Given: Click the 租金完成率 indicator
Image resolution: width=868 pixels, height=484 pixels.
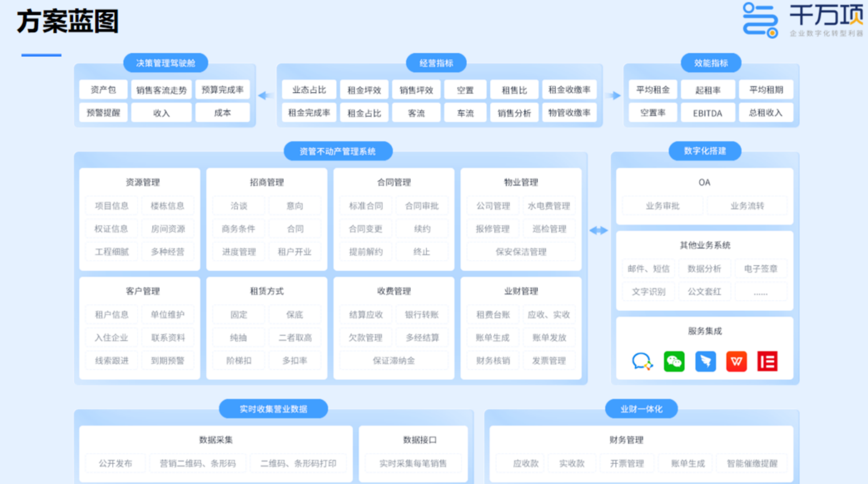Looking at the screenshot, I should pyautogui.click(x=309, y=113).
